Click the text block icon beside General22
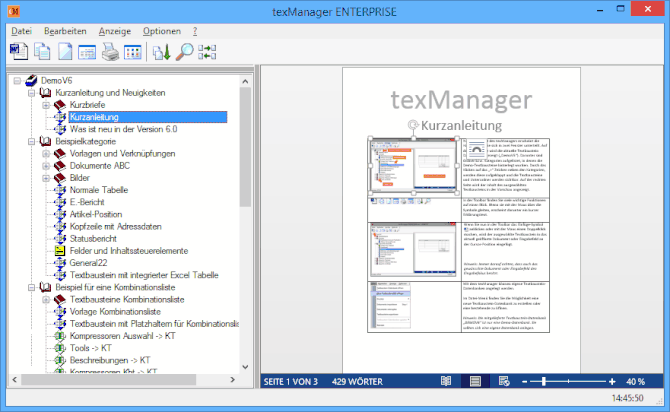Screen dimensions: 670x412 click(60, 263)
